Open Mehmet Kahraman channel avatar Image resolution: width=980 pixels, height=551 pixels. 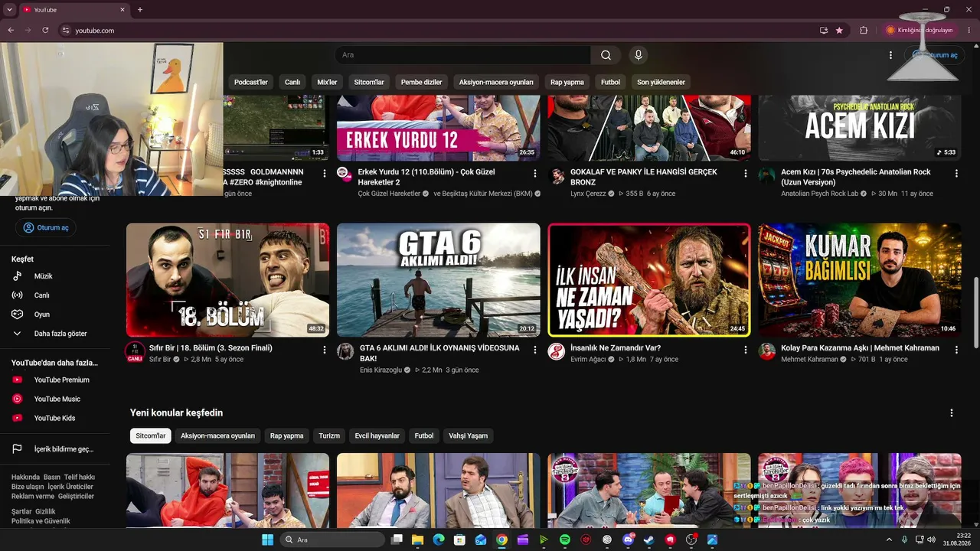[x=767, y=352]
